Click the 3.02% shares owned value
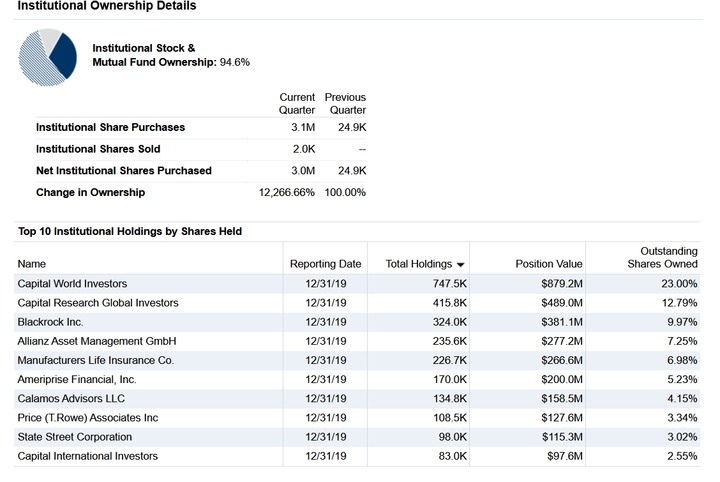Viewport: 720px width, 482px height. [682, 437]
